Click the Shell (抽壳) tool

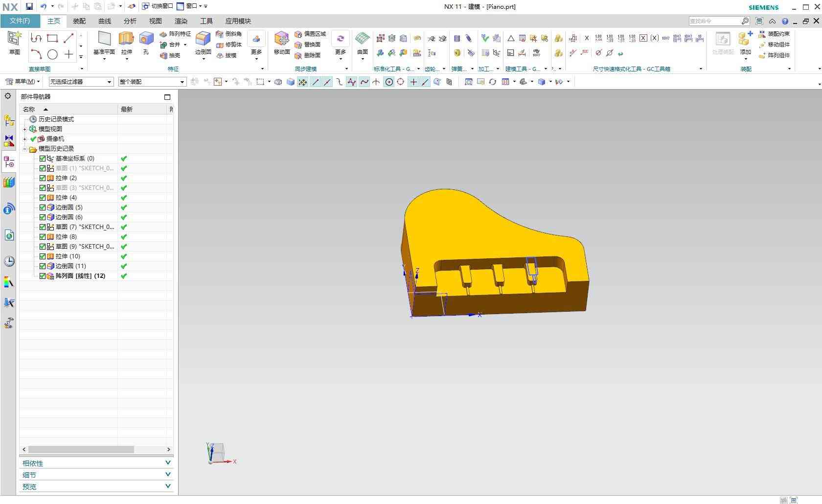click(170, 55)
